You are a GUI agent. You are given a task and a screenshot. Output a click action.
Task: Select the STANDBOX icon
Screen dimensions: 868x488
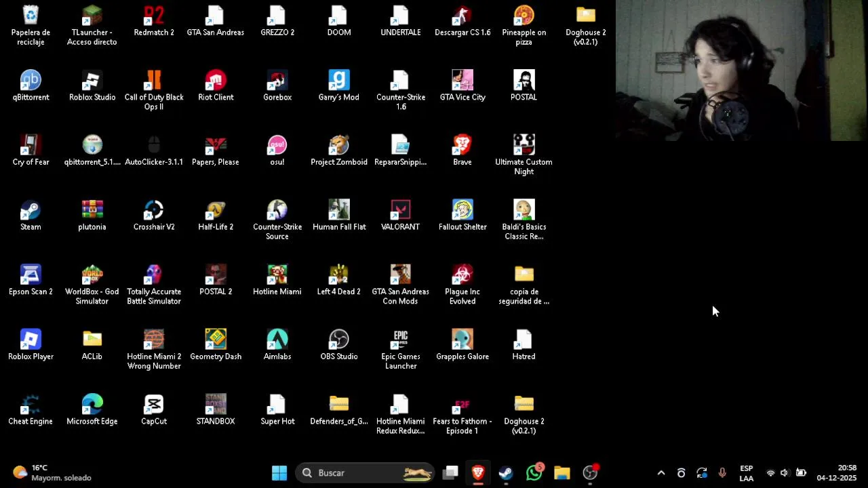(x=216, y=410)
